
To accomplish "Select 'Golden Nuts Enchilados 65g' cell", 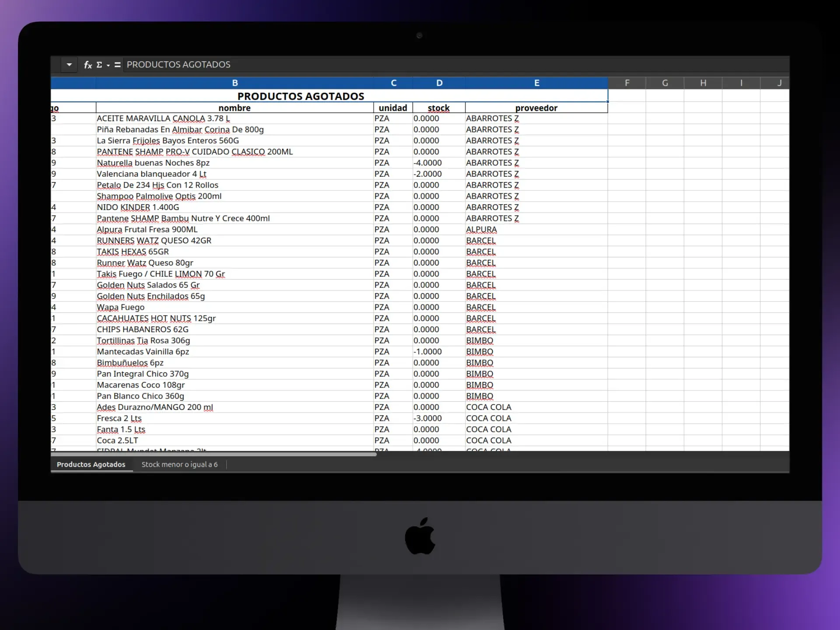I will click(x=234, y=296).
